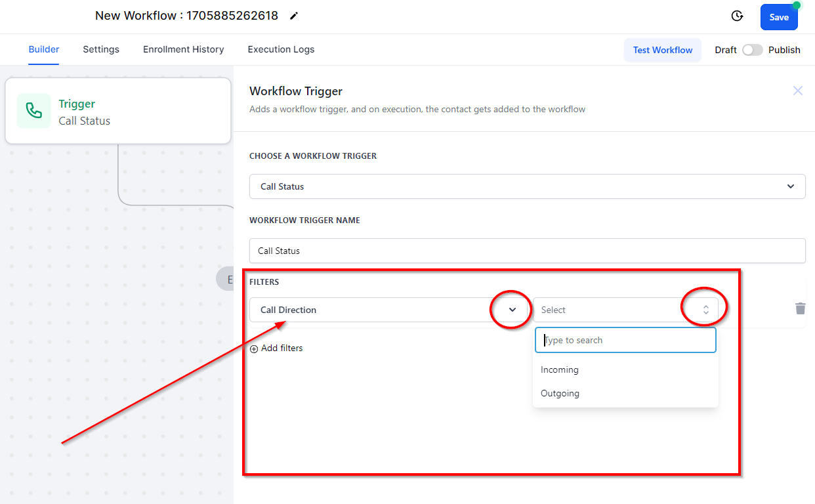Delete the Call Direction filter with trash icon
This screenshot has width=815, height=504.
pos(800,308)
